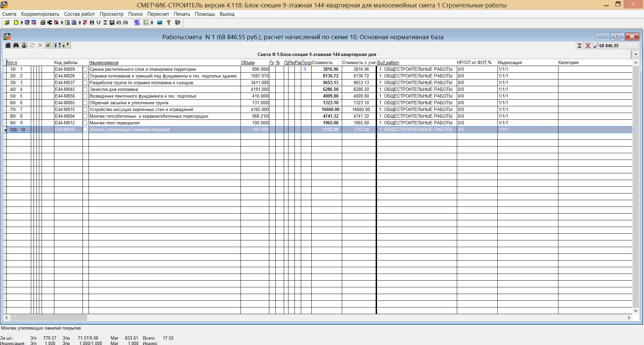Click the exit door icon in toolbar
The image size is (644, 345).
(177, 22)
